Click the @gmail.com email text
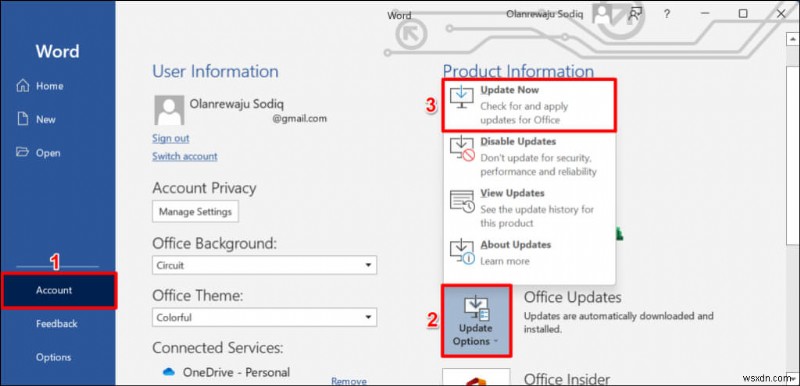Image resolution: width=800 pixels, height=386 pixels. (299, 119)
